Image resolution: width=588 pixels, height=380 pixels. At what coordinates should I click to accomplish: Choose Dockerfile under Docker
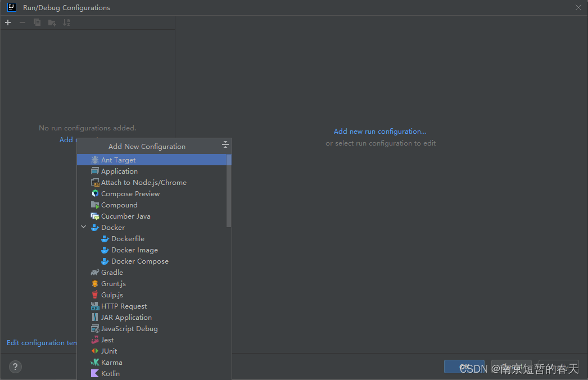pyautogui.click(x=154, y=238)
